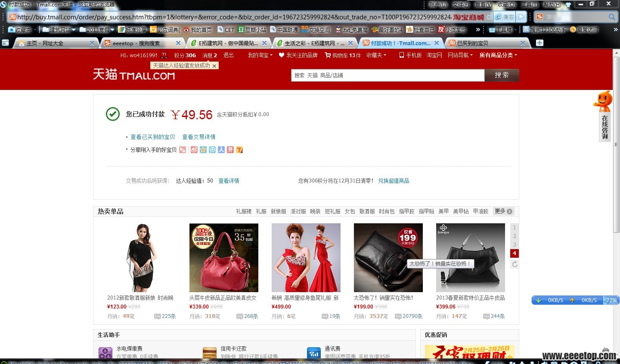The width and height of the screenshot is (620, 364).
Task: Click the address bar URL field
Action: (235, 17)
